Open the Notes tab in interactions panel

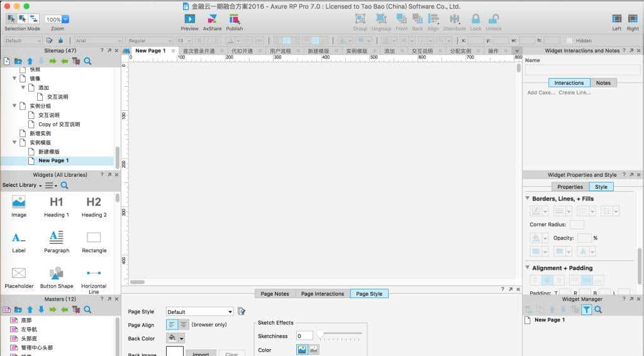coord(603,82)
